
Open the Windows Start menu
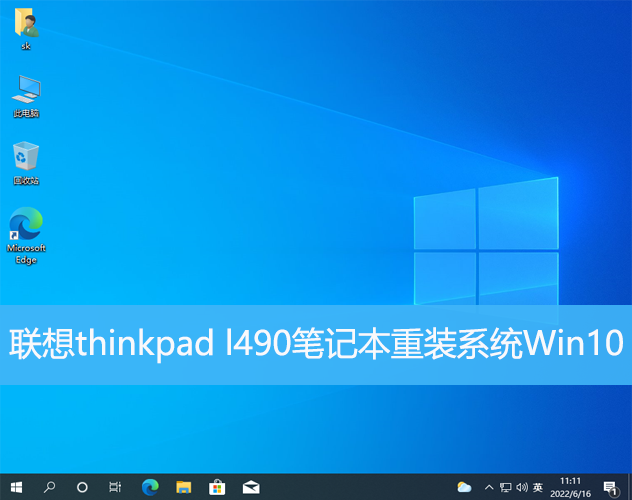pos(16,487)
